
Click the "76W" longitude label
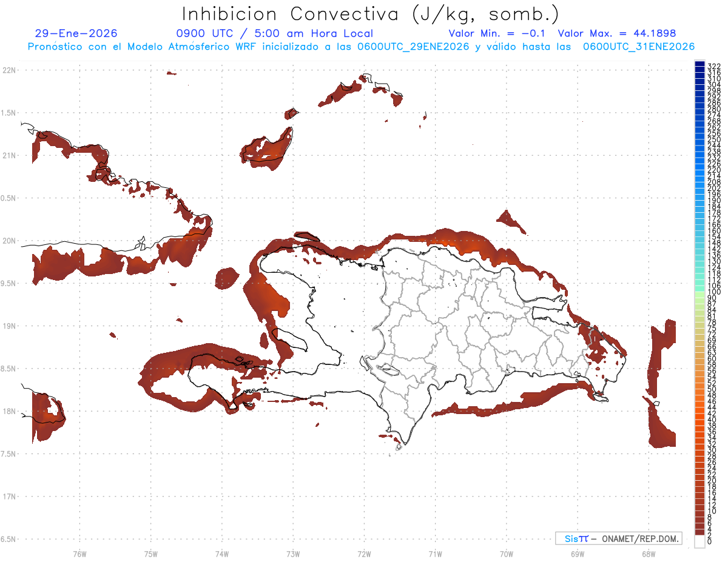79,554
